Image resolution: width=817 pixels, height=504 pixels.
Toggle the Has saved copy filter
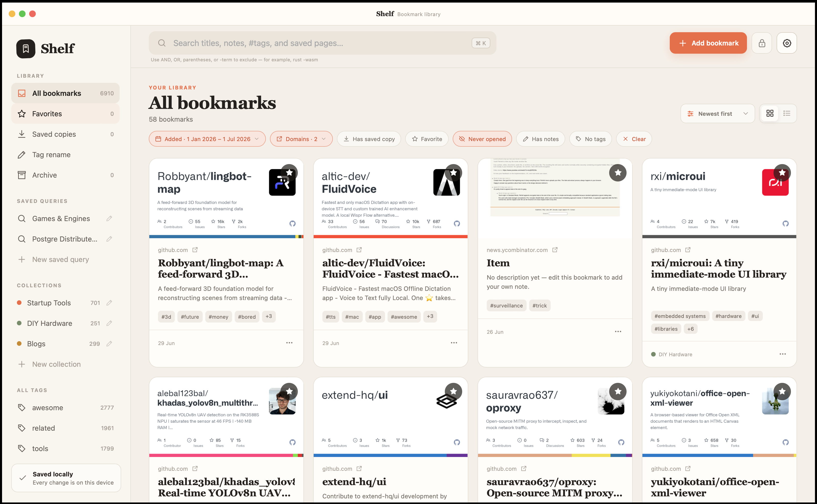(x=369, y=139)
